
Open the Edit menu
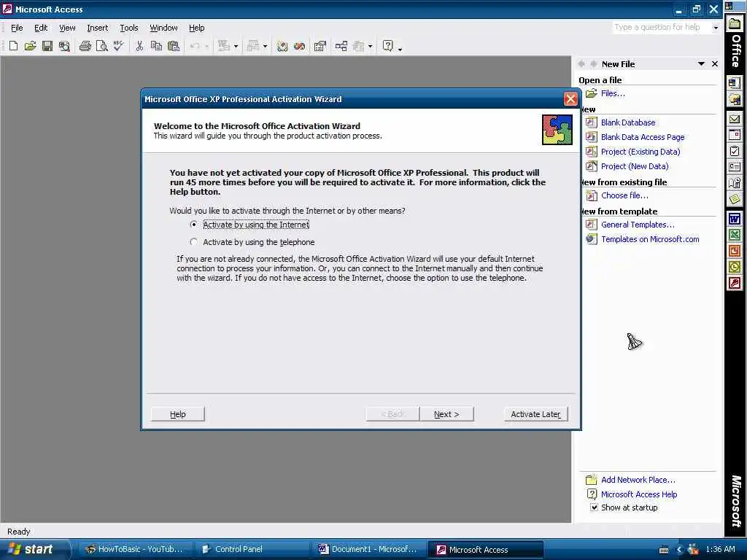tap(41, 28)
